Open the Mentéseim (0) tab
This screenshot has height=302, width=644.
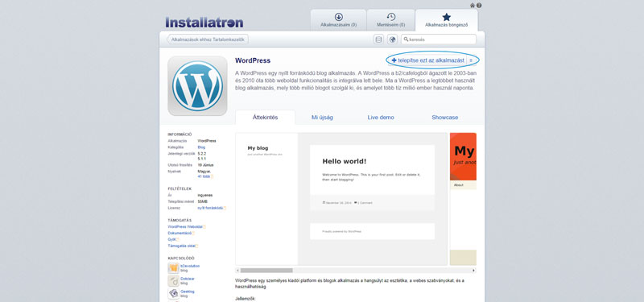(390, 20)
